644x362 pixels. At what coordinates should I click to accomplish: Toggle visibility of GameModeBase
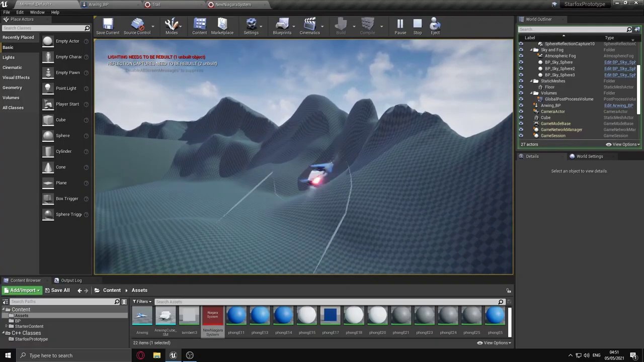(x=521, y=124)
